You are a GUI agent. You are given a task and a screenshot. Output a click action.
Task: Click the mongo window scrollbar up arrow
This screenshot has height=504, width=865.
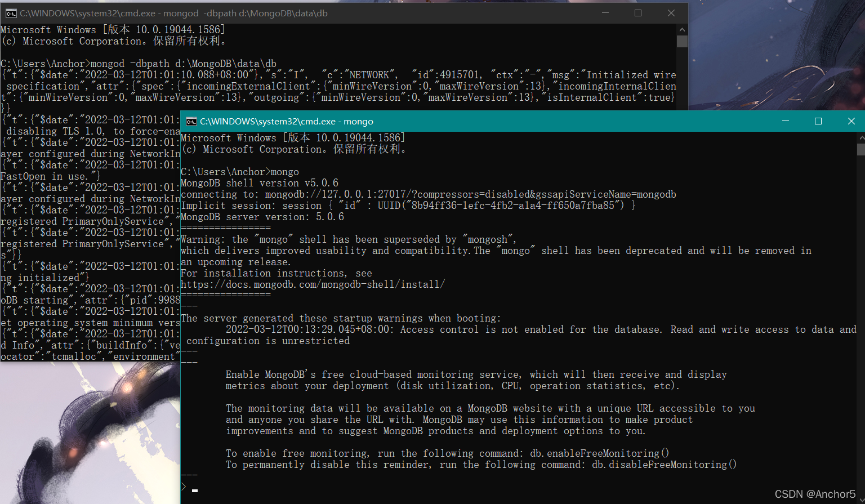point(860,137)
